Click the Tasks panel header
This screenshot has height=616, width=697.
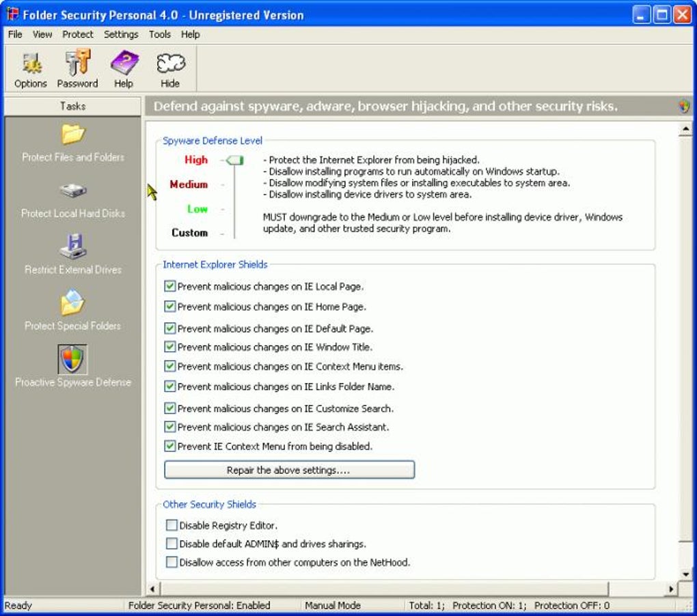click(72, 106)
